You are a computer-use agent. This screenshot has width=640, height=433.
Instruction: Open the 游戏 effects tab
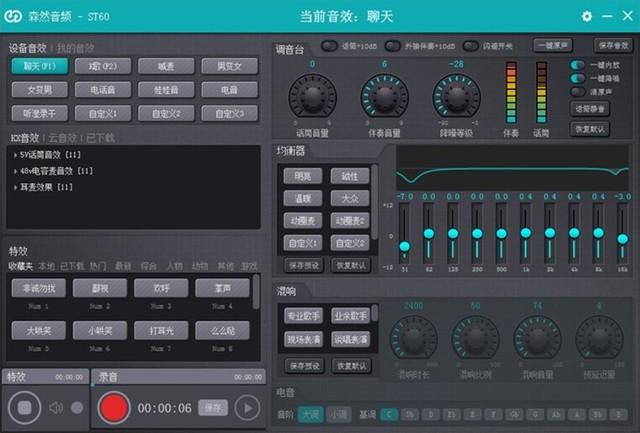tap(249, 266)
